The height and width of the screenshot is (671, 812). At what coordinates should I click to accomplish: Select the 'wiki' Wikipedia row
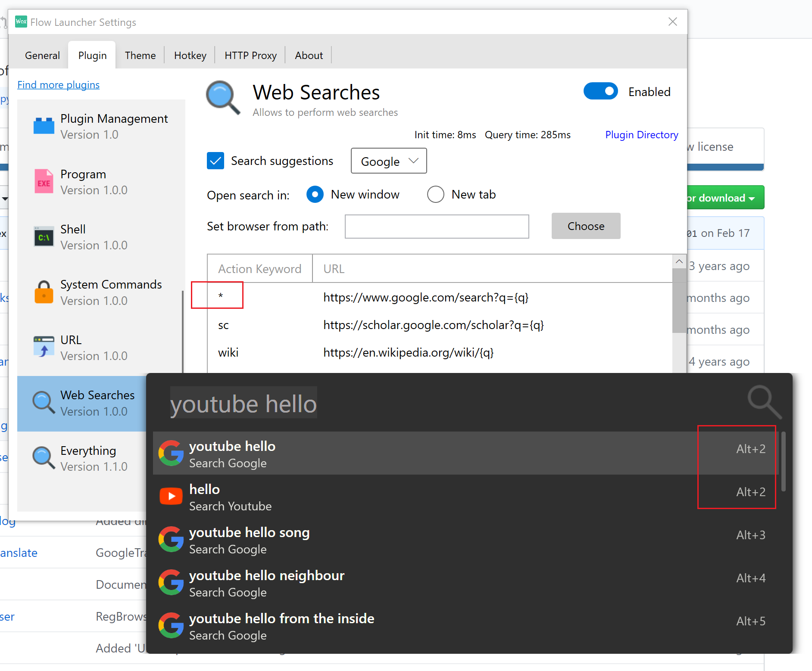[440, 352]
